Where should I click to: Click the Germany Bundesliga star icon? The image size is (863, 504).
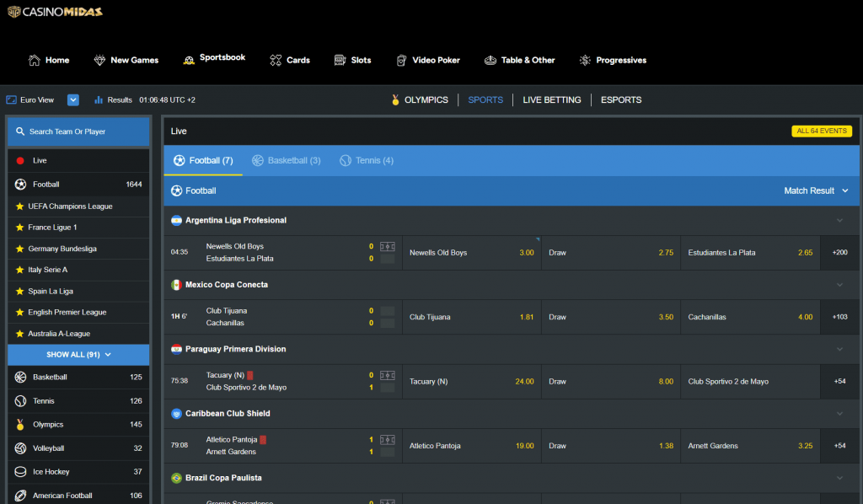20,249
